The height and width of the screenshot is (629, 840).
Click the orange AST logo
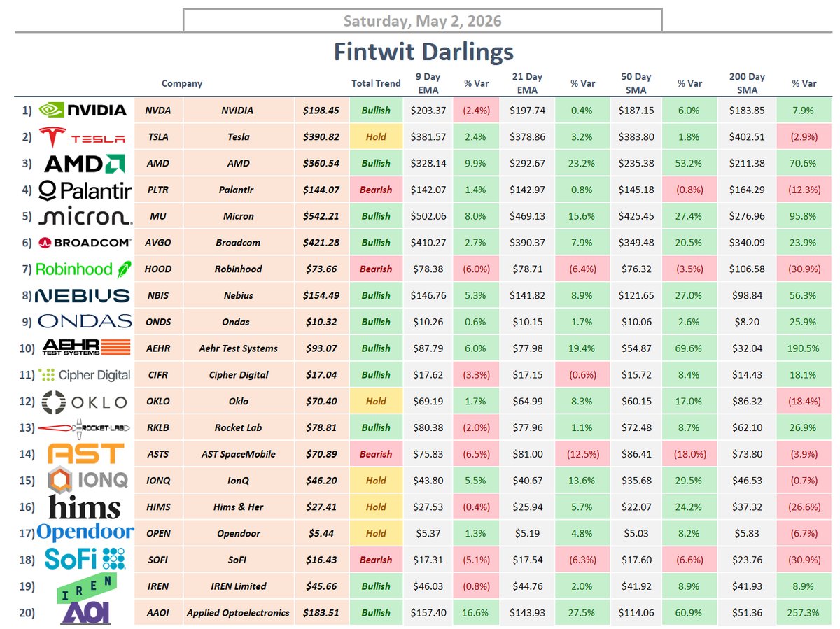point(85,454)
